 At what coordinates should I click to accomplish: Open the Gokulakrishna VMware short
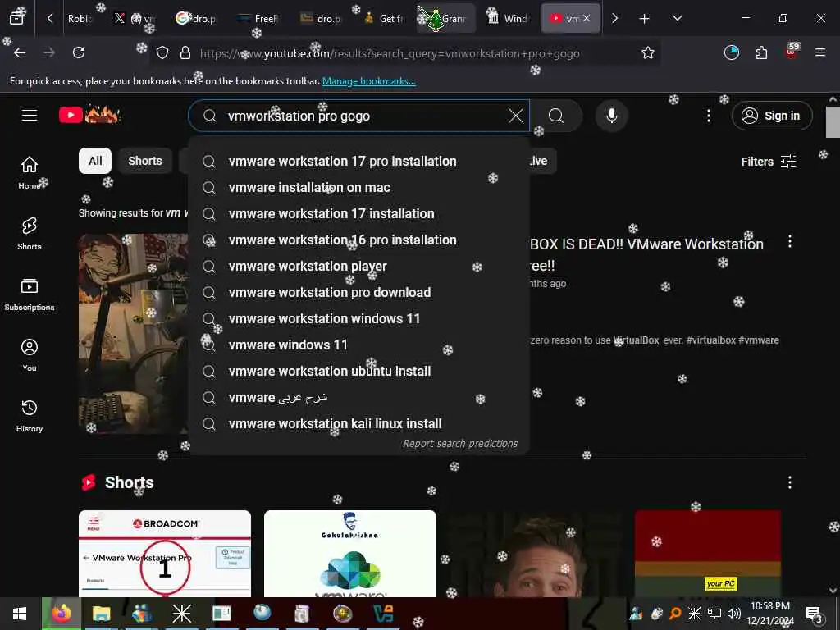[x=349, y=554]
